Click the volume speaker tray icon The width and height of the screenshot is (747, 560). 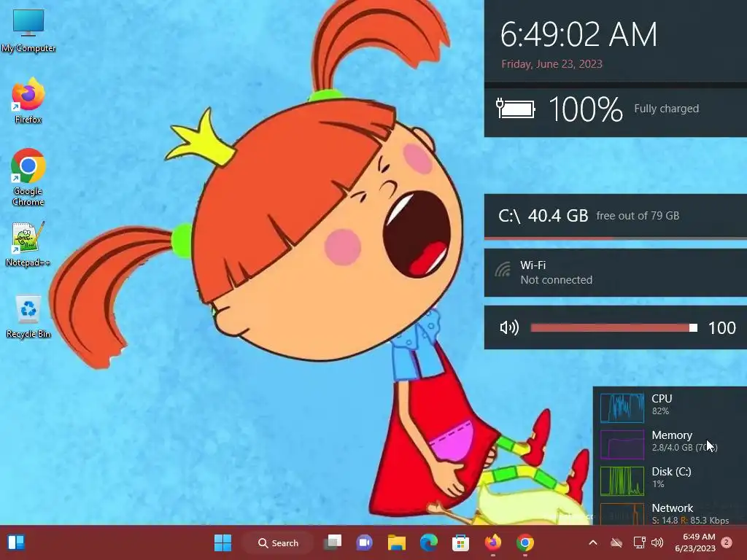[x=657, y=542]
